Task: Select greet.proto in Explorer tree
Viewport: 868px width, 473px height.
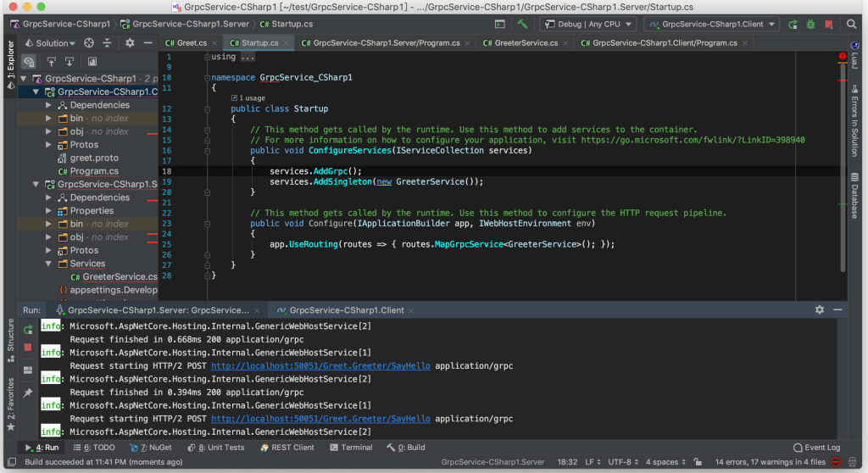Action: point(94,158)
